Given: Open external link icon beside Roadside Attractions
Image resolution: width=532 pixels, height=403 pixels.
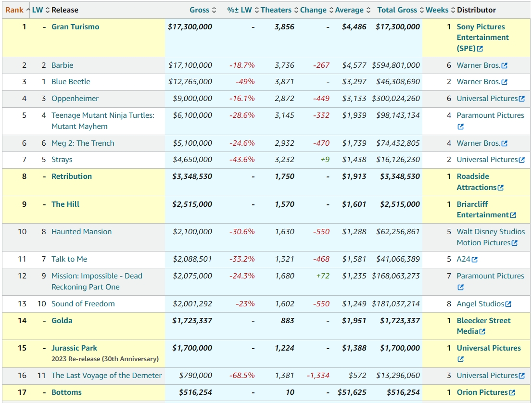Looking at the screenshot, I should pyautogui.click(x=500, y=188).
